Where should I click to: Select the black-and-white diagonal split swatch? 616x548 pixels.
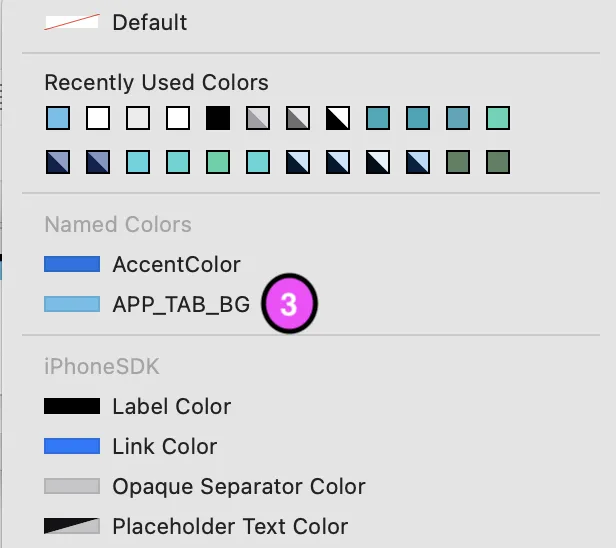pyautogui.click(x=338, y=119)
